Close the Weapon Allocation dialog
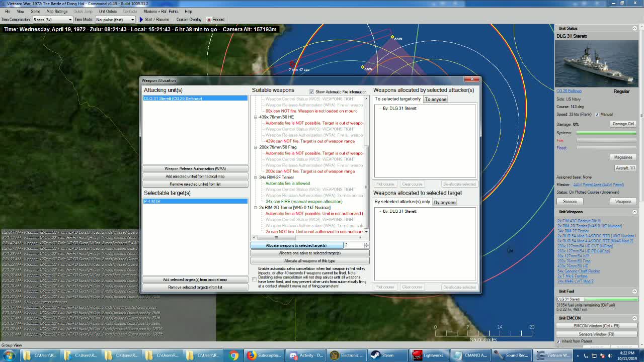The image size is (644, 362). (472, 79)
